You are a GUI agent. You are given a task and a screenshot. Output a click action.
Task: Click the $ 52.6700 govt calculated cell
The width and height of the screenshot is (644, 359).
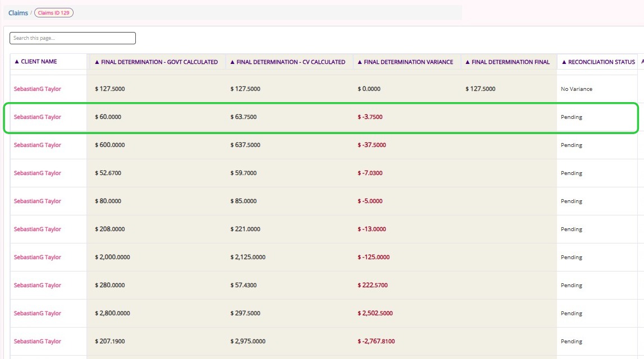[x=108, y=173]
